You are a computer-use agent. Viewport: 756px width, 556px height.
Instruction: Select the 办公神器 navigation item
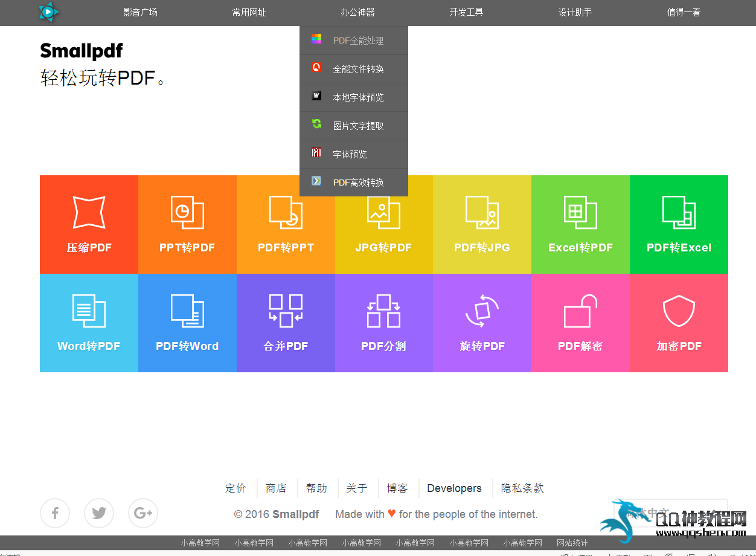pos(357,12)
